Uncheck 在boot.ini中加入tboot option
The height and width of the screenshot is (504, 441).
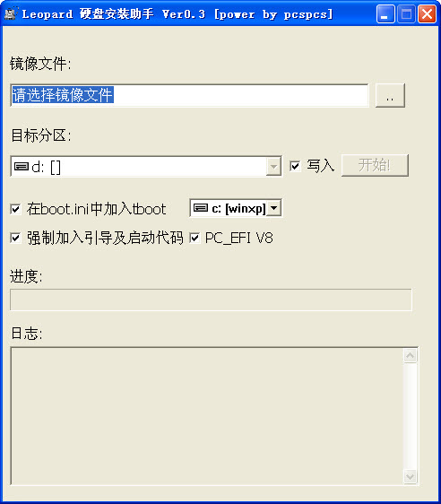click(16, 209)
